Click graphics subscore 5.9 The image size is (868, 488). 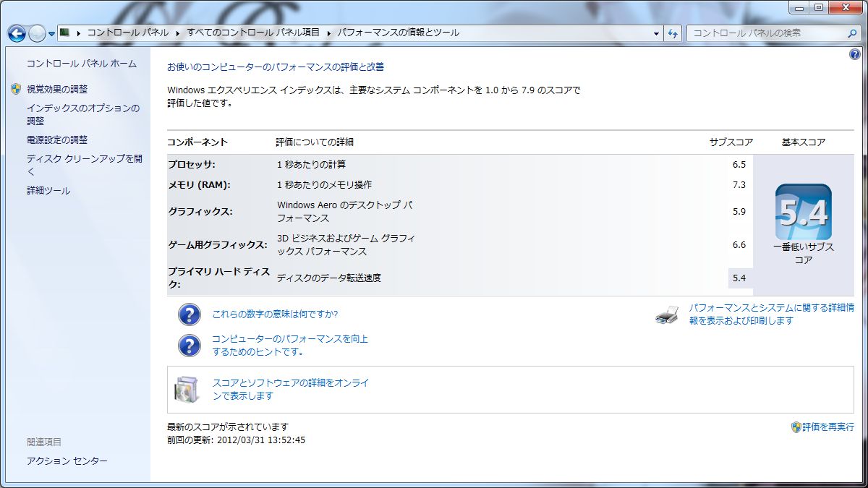pyautogui.click(x=739, y=212)
